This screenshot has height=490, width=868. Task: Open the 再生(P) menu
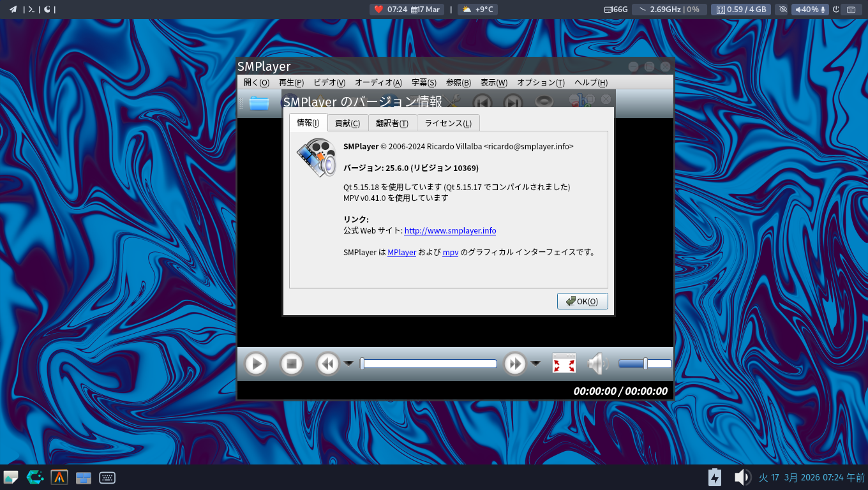point(291,82)
